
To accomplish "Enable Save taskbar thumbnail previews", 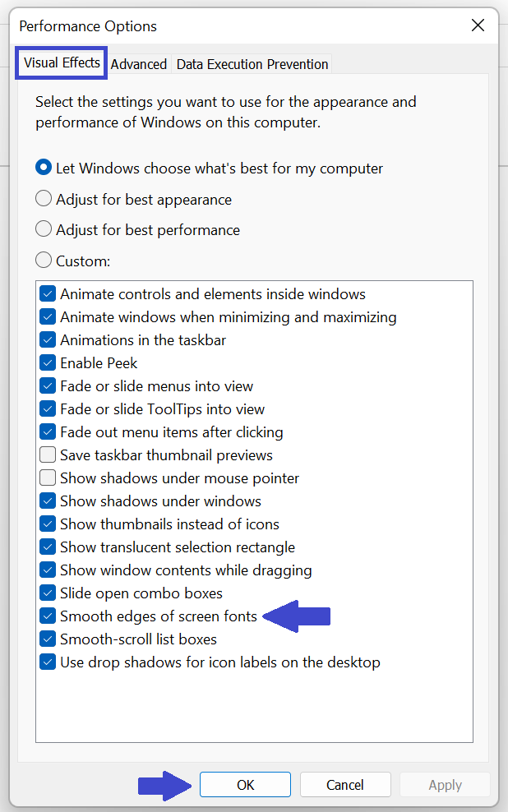I will [x=47, y=454].
